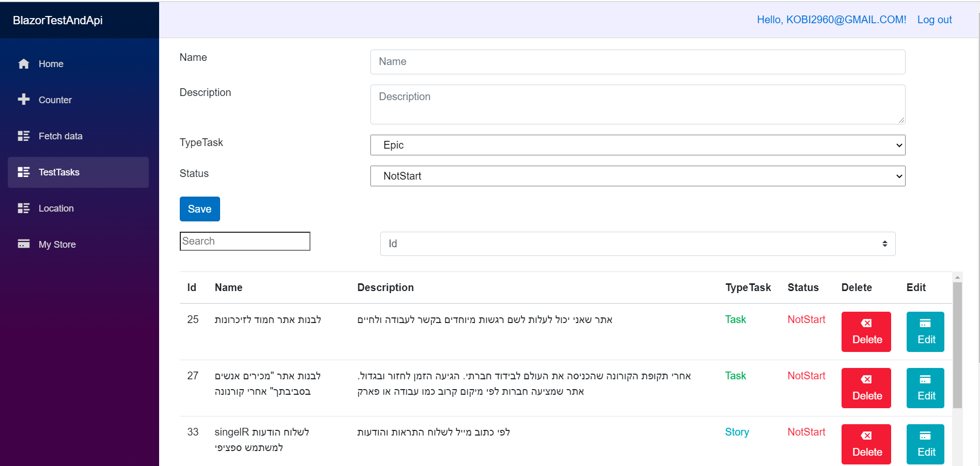Click the Home house icon in sidebar
Viewport: 980px width, 466px height.
[x=24, y=64]
